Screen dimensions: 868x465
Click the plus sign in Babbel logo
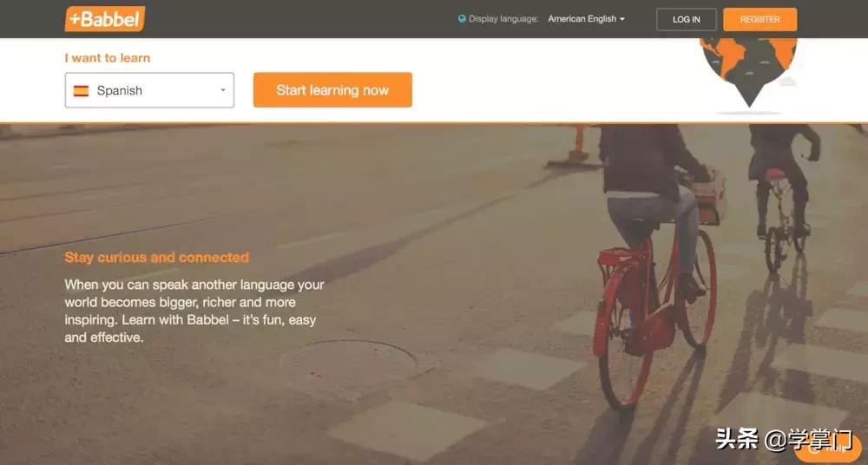click(75, 20)
